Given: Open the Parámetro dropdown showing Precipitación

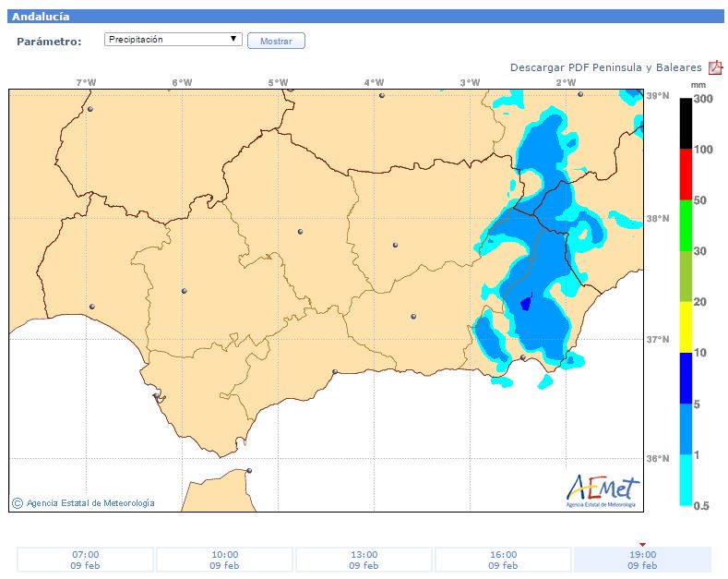Looking at the screenshot, I should point(173,40).
